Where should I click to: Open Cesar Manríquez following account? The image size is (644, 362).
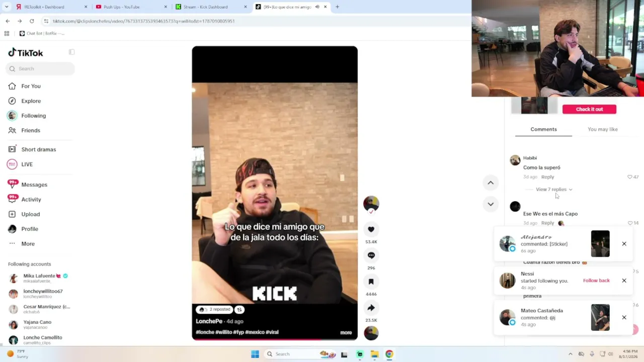[39, 309]
